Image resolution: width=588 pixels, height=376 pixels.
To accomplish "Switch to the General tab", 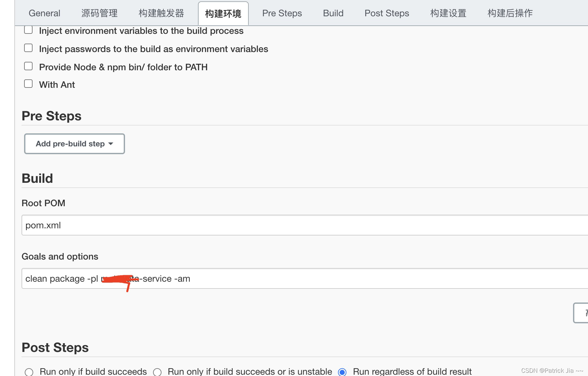I will click(44, 13).
